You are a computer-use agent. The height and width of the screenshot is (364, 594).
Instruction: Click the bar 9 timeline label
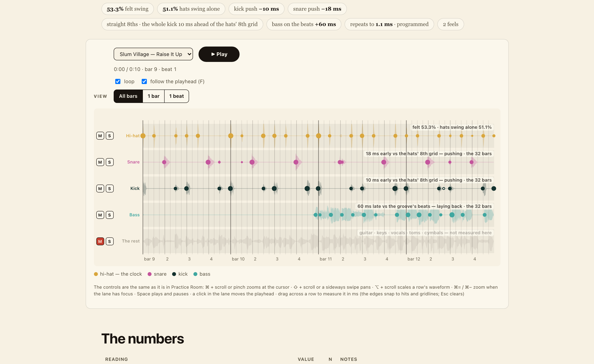click(x=149, y=259)
